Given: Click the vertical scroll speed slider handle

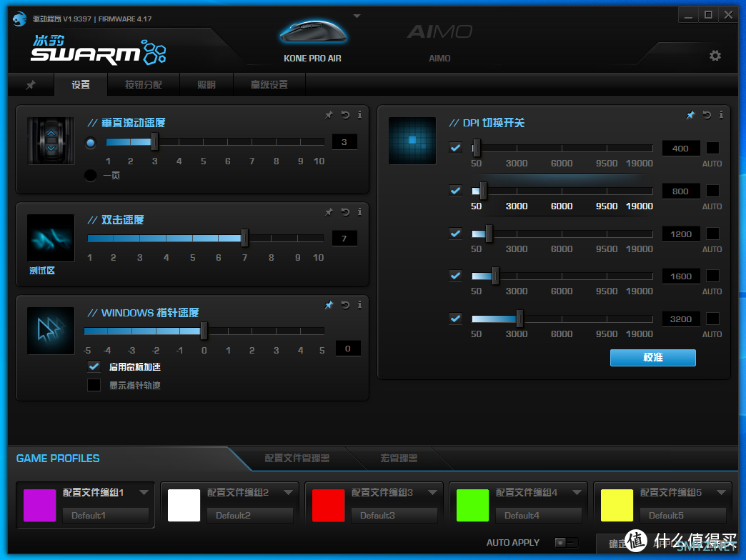Looking at the screenshot, I should [154, 141].
